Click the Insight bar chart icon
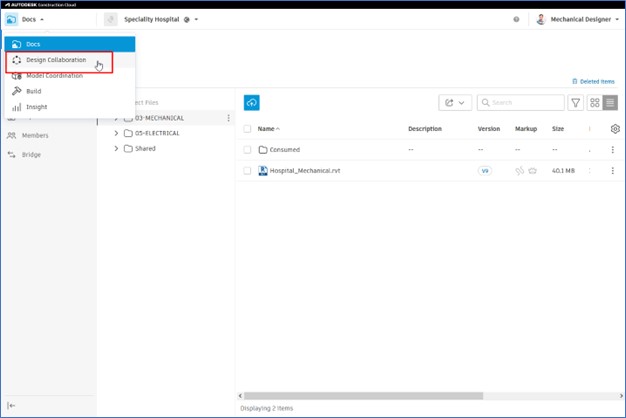The image size is (626, 418). coord(16,107)
